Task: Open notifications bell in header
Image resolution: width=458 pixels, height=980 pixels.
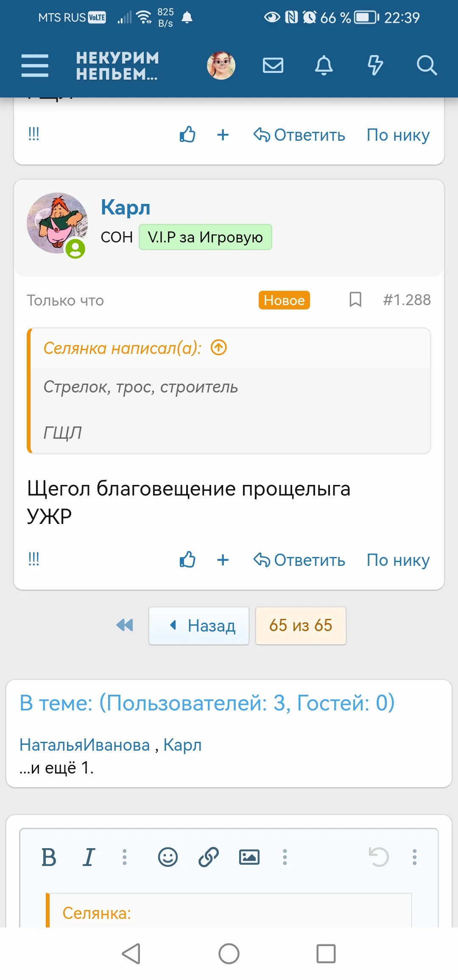Action: [x=324, y=66]
